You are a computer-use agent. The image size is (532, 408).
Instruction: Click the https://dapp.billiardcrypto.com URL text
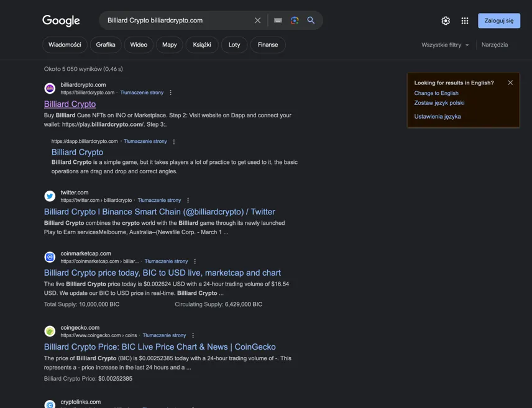pyautogui.click(x=85, y=142)
